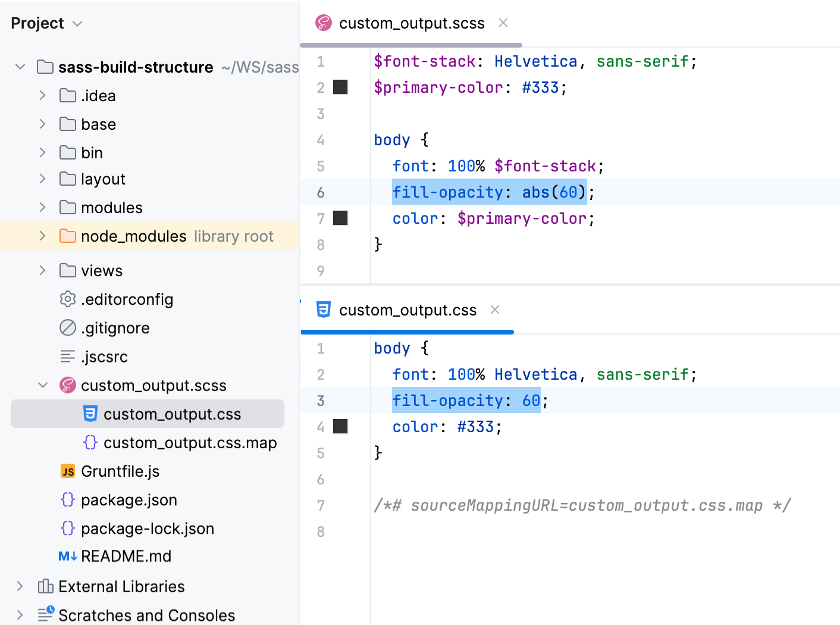Close the custom_output.scss tab
The height and width of the screenshot is (625, 840).
[503, 23]
